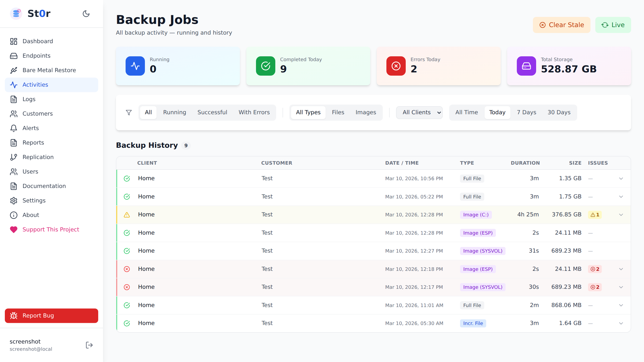Open the All Clients dropdown
The width and height of the screenshot is (644, 362).
[419, 112]
